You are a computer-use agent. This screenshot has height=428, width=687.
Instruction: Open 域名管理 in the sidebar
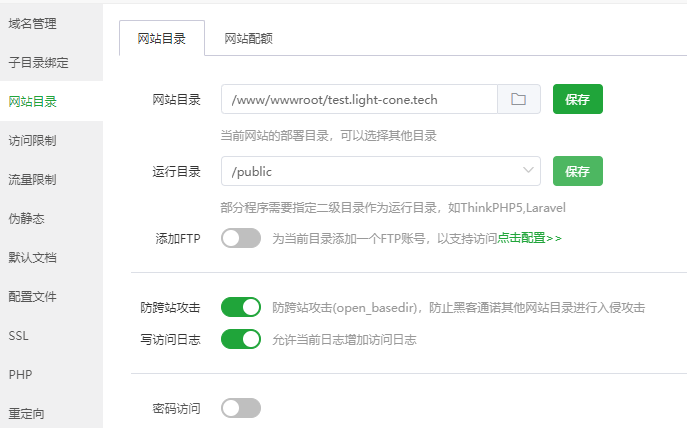pyautogui.click(x=33, y=23)
